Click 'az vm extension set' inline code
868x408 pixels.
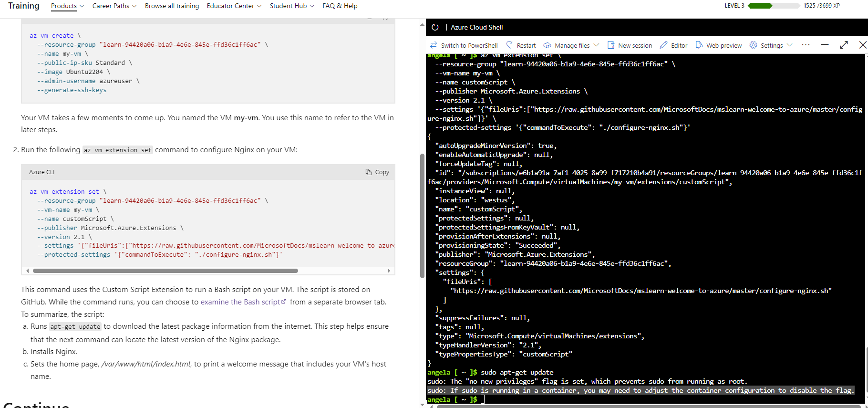(x=117, y=150)
